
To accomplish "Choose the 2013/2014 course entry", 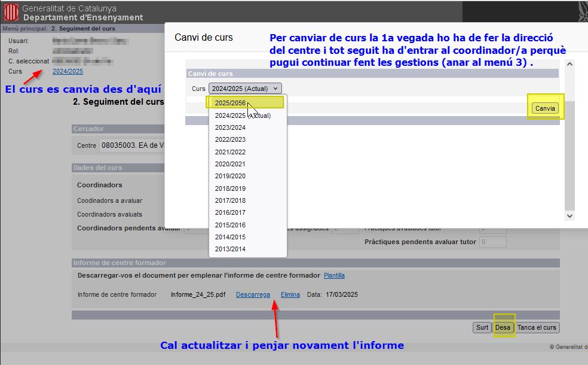I will tap(230, 249).
